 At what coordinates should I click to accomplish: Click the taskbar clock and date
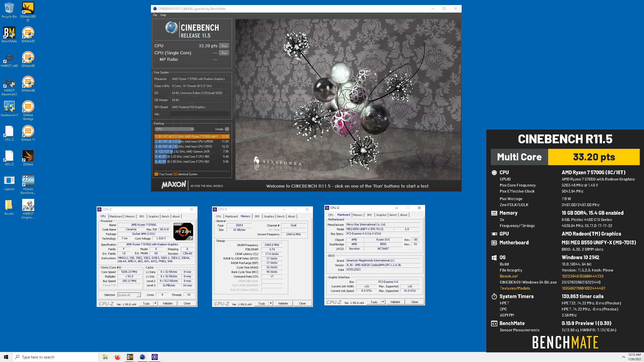click(635, 357)
